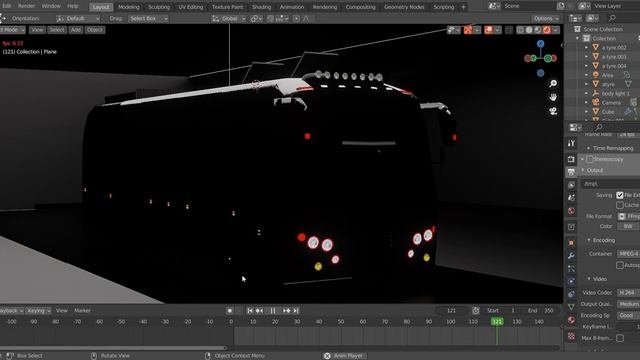Click the End frame field 350

click(x=542, y=311)
